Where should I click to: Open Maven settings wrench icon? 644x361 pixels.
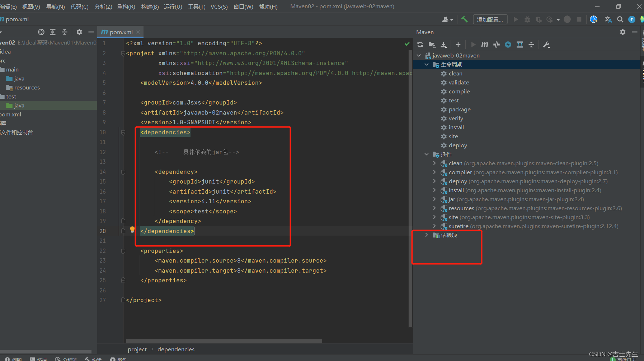546,45
